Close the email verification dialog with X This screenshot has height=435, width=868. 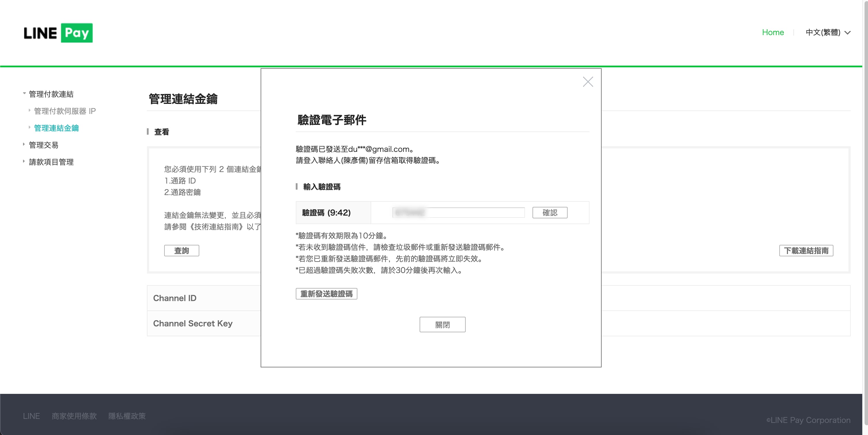588,82
